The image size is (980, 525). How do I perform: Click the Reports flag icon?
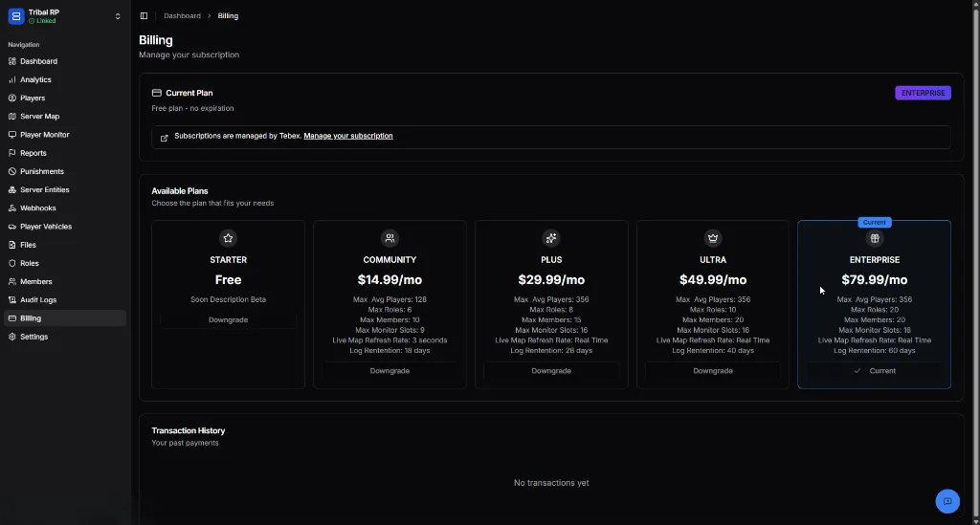11,153
